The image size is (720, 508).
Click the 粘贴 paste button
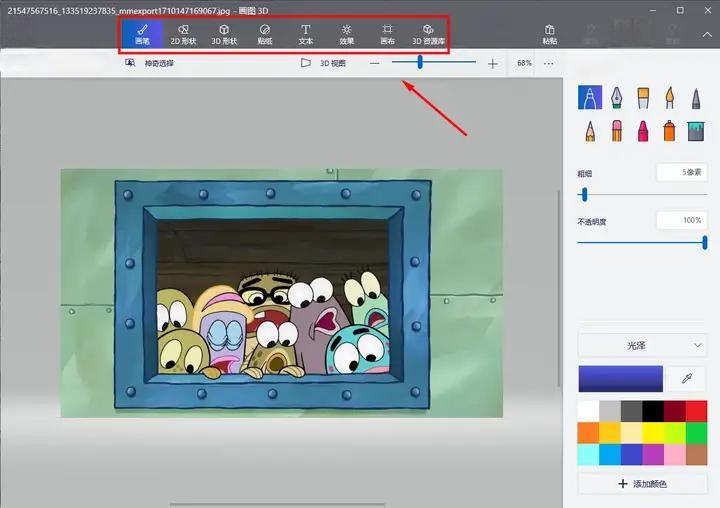550,35
